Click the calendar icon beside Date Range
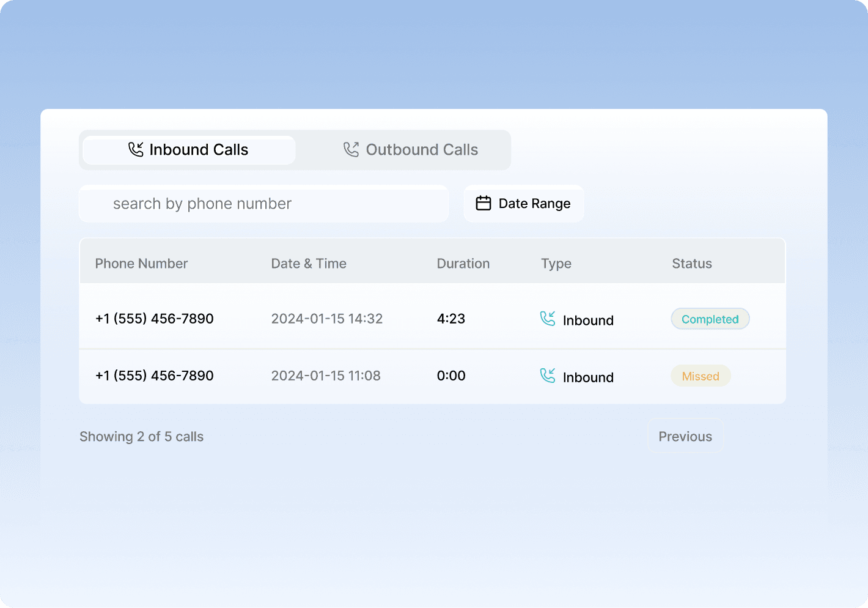 click(484, 203)
